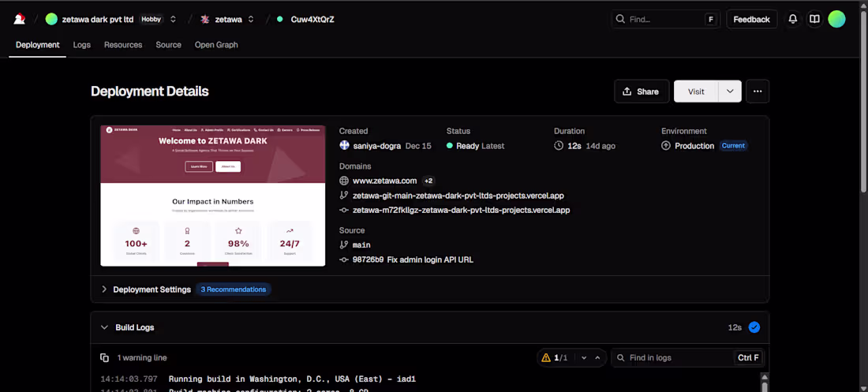The width and height of the screenshot is (868, 392).
Task: Open notifications bell icon
Action: pos(793,19)
